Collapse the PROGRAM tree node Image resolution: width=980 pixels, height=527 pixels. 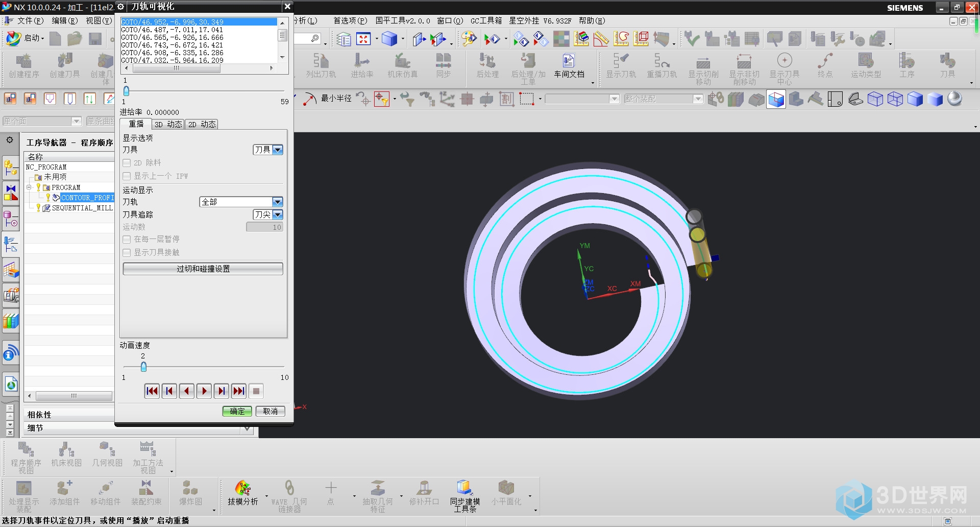(x=29, y=187)
